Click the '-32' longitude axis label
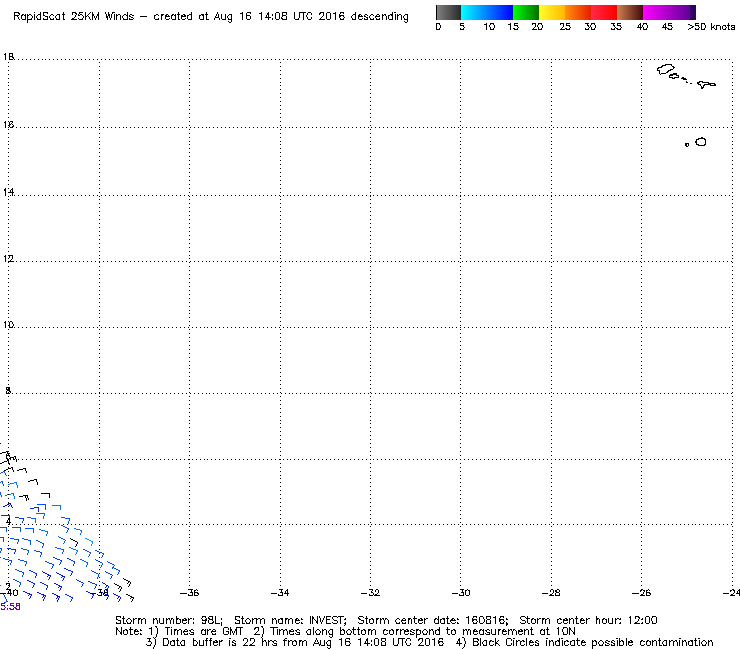The width and height of the screenshot is (740, 650). pyautogui.click(x=370, y=593)
